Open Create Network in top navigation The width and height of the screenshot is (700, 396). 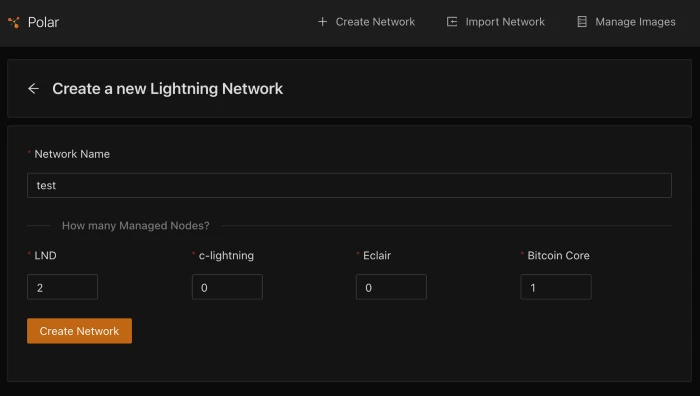pyautogui.click(x=366, y=22)
